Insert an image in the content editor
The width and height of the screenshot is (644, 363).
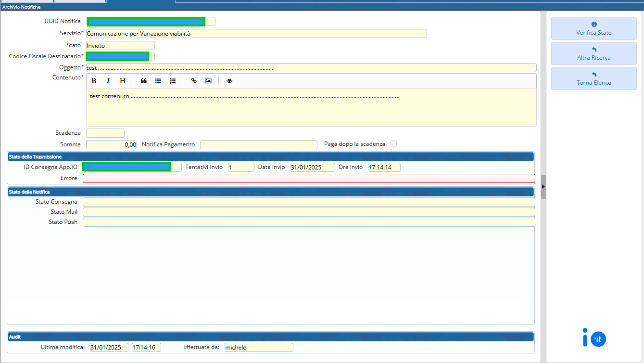point(208,81)
